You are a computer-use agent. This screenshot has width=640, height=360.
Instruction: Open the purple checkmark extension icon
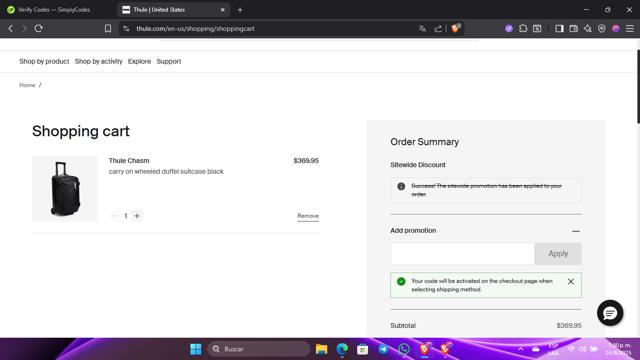click(x=509, y=29)
